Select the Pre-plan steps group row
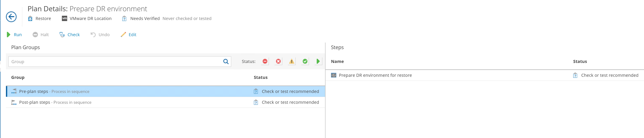This screenshot has height=138, width=644. tap(125, 92)
